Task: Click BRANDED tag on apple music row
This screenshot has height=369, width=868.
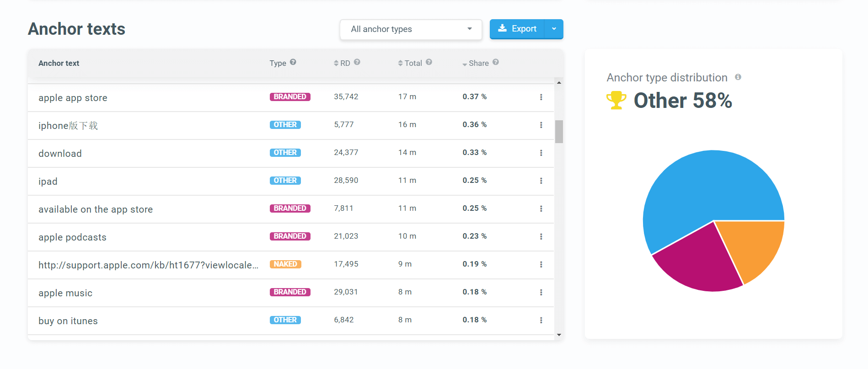Action: tap(290, 292)
